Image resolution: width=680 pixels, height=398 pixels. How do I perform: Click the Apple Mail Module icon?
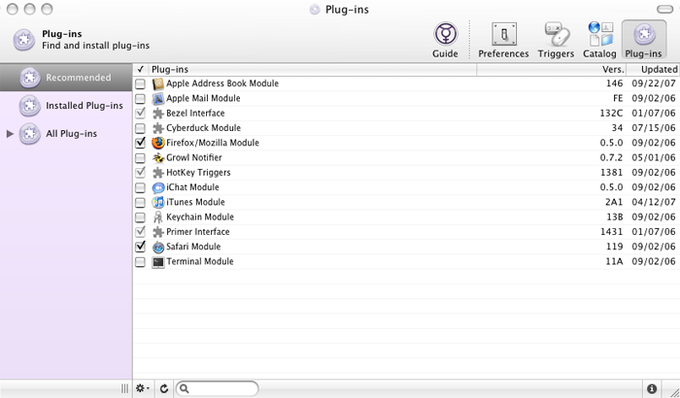tap(158, 98)
